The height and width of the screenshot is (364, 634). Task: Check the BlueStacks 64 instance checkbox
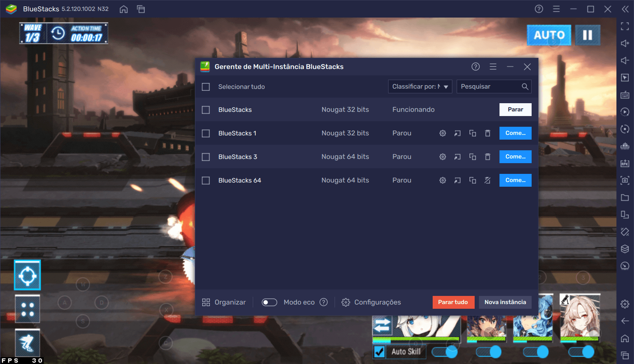[206, 181]
